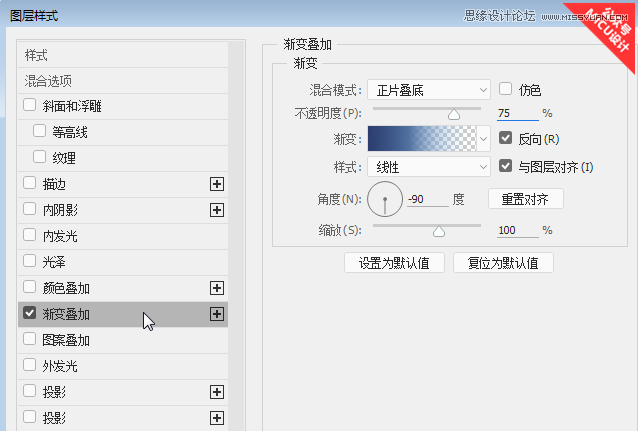Select 图案叠加 in the styles list
Viewport: 638px width, 431px height.
click(67, 340)
